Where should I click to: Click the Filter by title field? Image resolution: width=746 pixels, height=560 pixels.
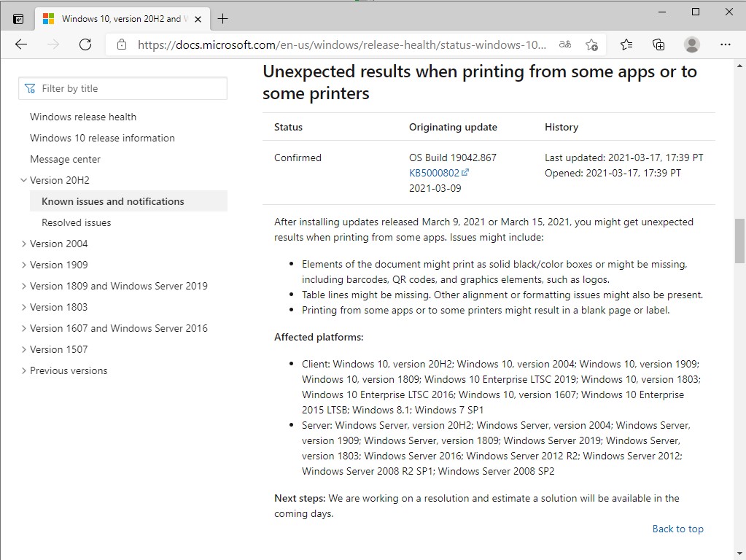[123, 87]
